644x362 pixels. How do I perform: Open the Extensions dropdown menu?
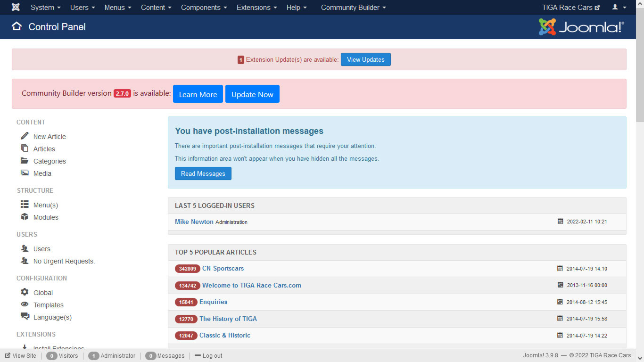(x=256, y=8)
